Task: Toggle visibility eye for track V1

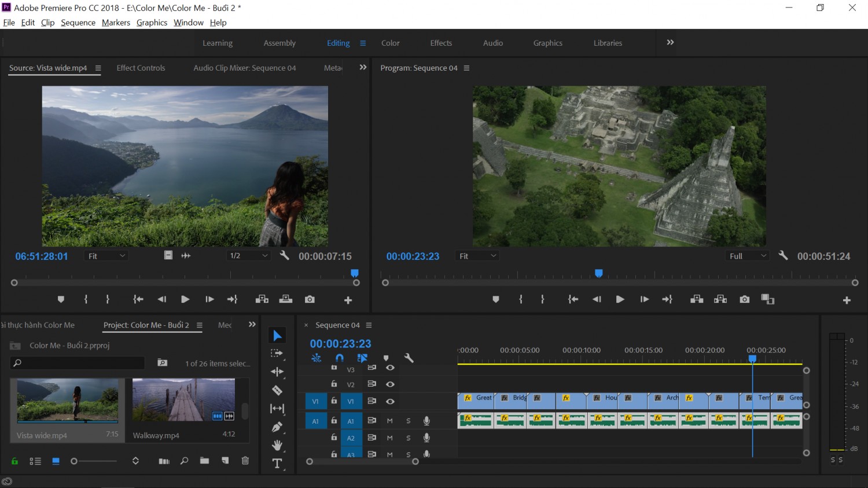Action: click(x=390, y=401)
